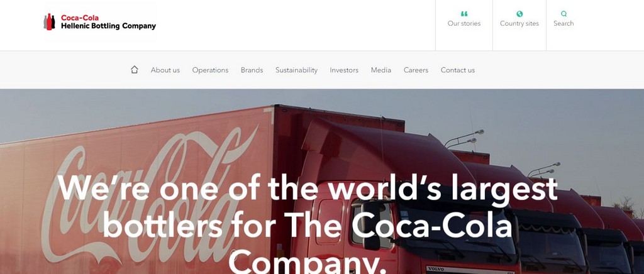Click Coca-Cola Hellenic Bottling Company logo text

coord(108,22)
